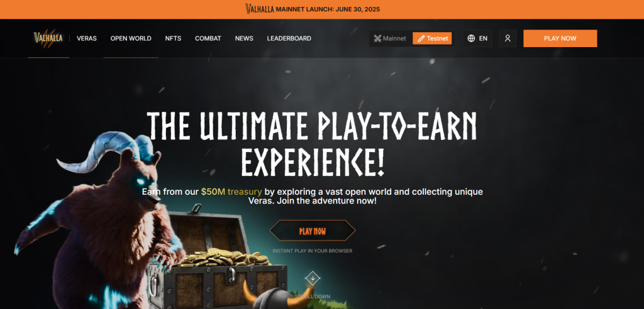
Task: Open the NFTs navigation item
Action: coord(173,38)
